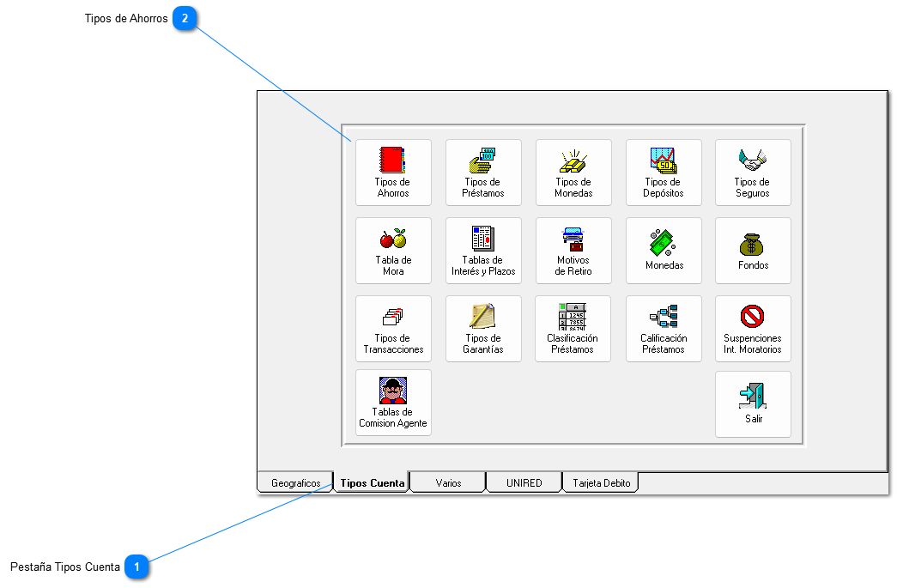
Task: Open Clasificación Préstamos
Action: point(573,329)
